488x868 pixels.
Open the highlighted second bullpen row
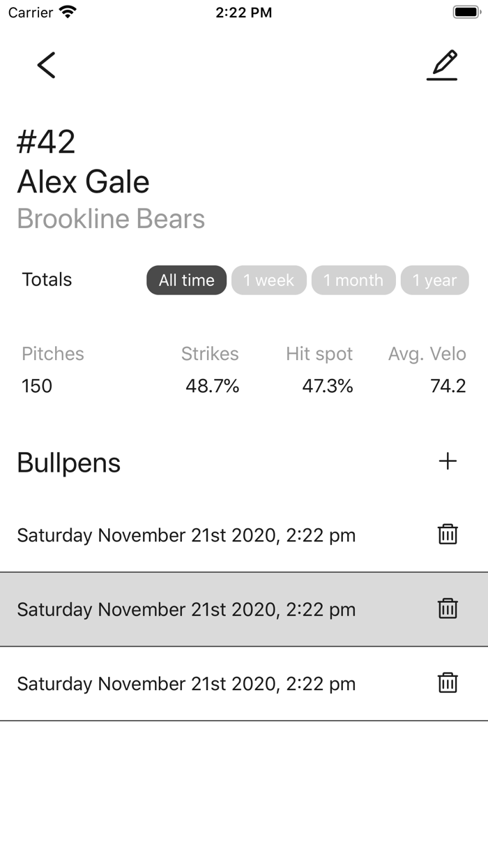tap(244, 609)
